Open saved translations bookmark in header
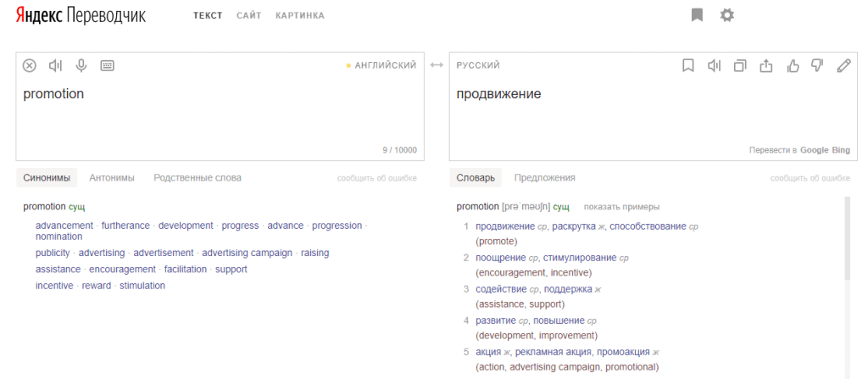 (x=697, y=15)
